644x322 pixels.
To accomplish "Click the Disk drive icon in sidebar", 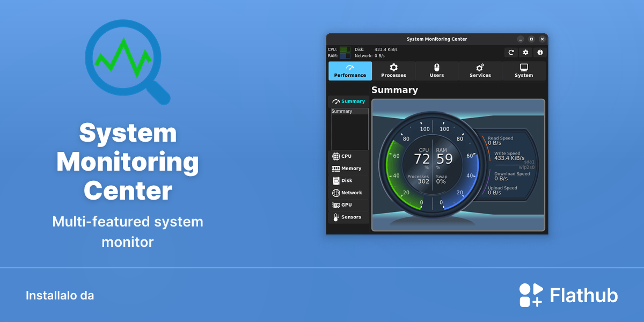I will 336,181.
